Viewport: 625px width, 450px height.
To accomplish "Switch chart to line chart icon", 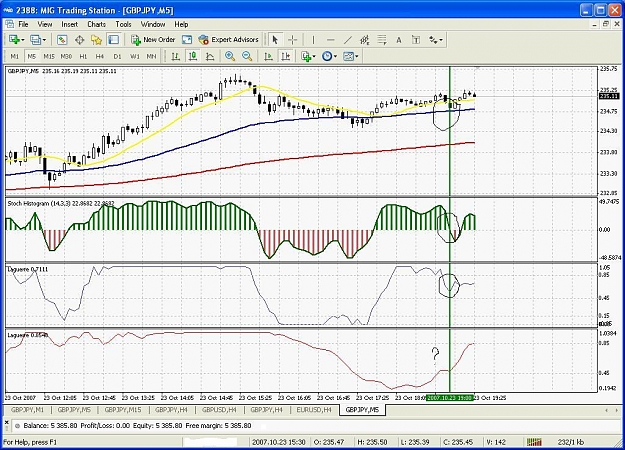I will pos(210,56).
